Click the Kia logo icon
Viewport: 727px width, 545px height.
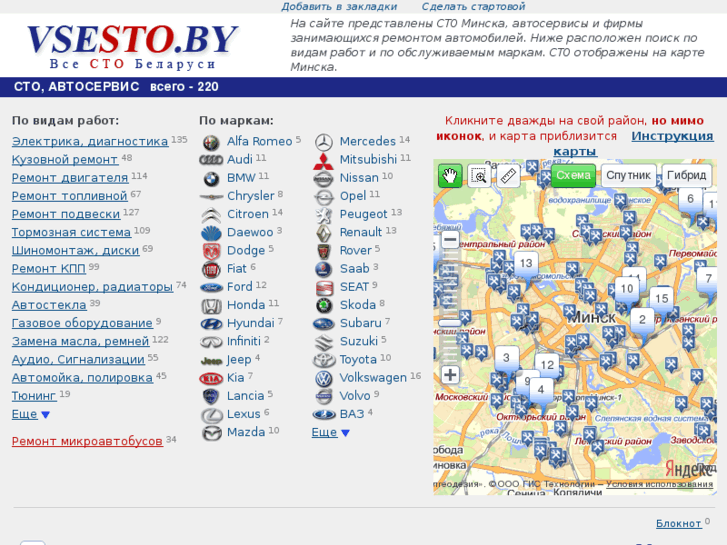[211, 378]
